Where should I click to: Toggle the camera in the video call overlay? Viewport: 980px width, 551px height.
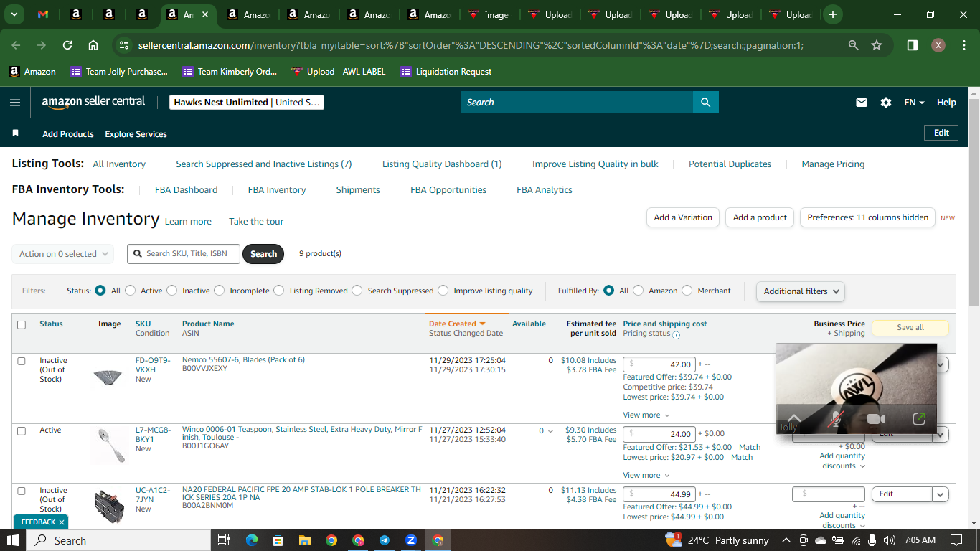(x=875, y=419)
